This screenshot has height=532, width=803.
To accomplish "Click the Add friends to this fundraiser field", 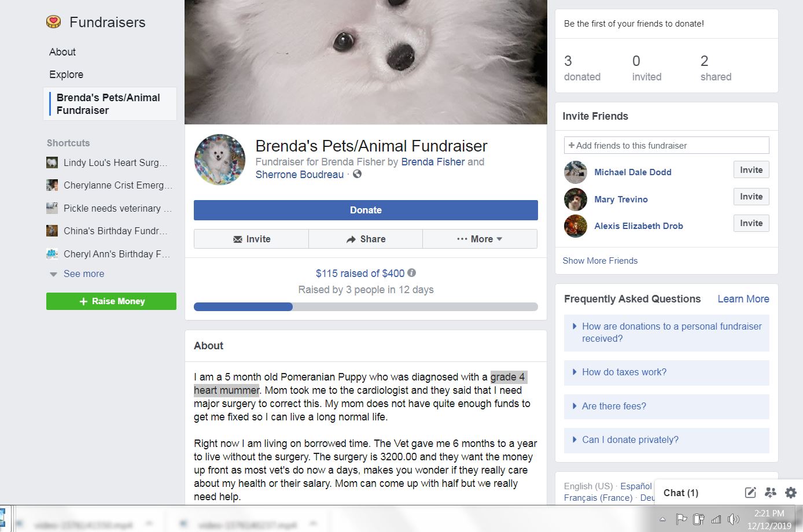I will (x=666, y=145).
